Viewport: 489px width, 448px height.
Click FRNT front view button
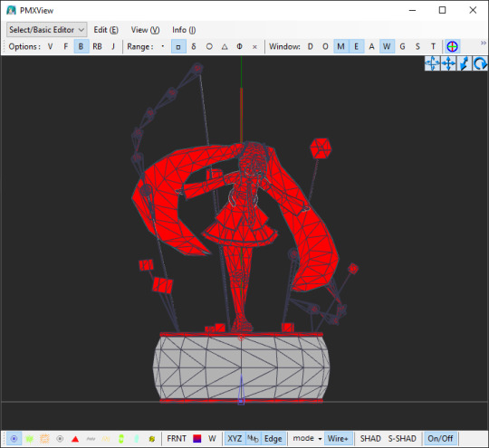pos(177,439)
